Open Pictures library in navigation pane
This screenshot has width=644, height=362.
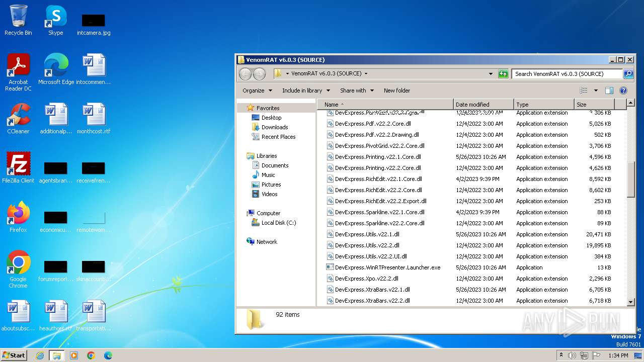pos(271,185)
